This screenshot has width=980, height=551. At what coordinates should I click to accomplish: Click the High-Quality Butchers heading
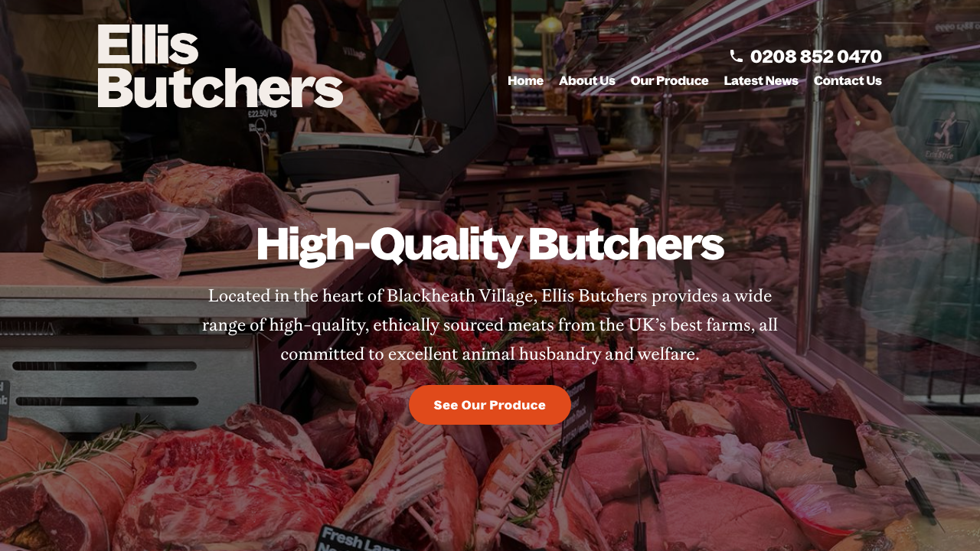(490, 245)
